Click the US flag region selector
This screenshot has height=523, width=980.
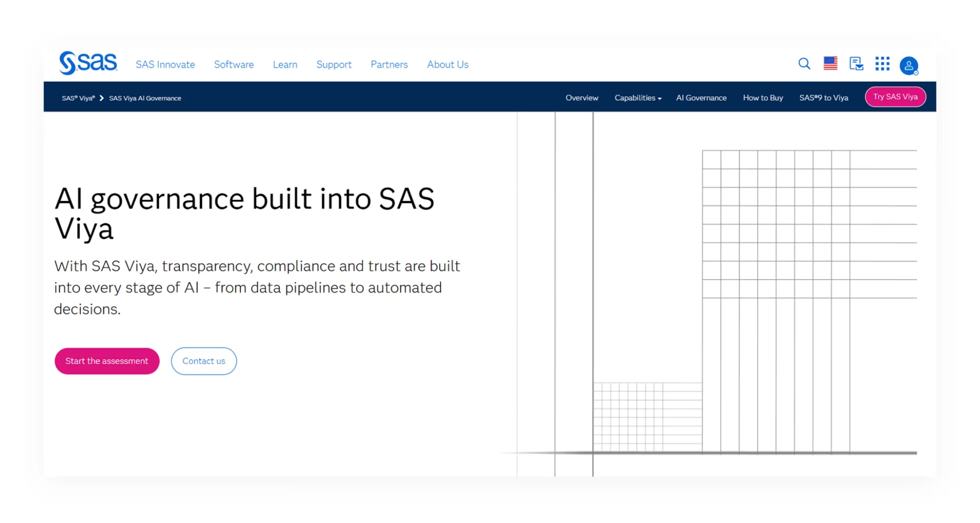click(830, 63)
